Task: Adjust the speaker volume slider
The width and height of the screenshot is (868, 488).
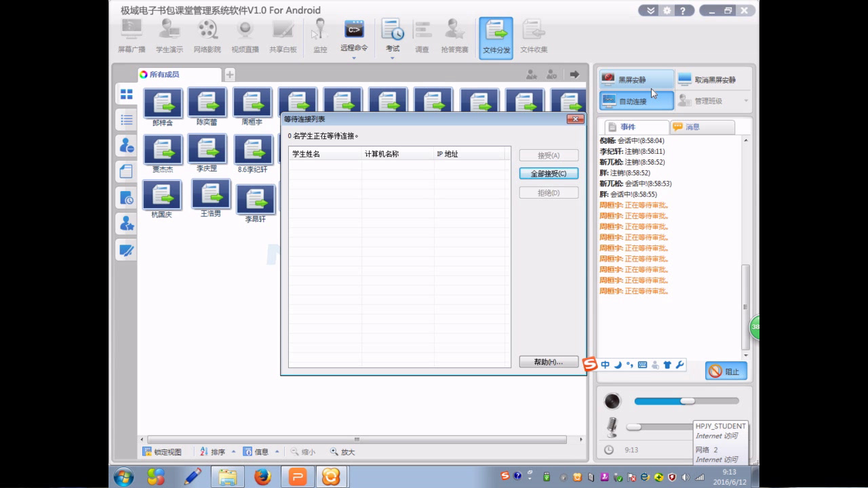Action: (x=686, y=401)
